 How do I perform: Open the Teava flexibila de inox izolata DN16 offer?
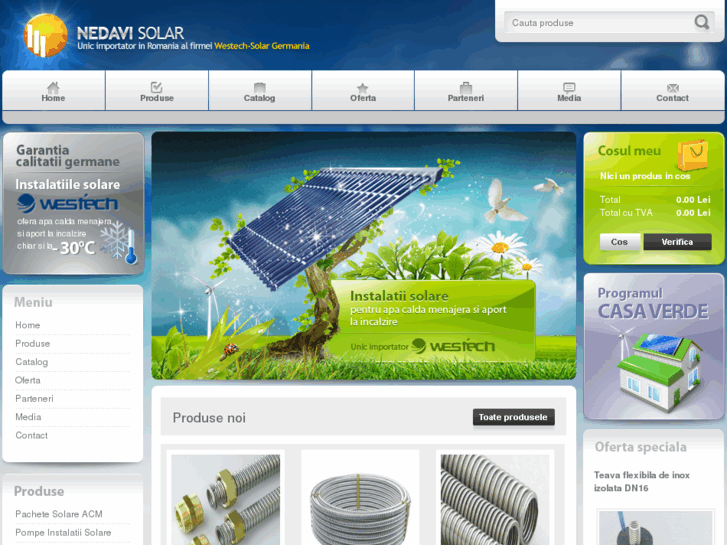pyautogui.click(x=642, y=481)
